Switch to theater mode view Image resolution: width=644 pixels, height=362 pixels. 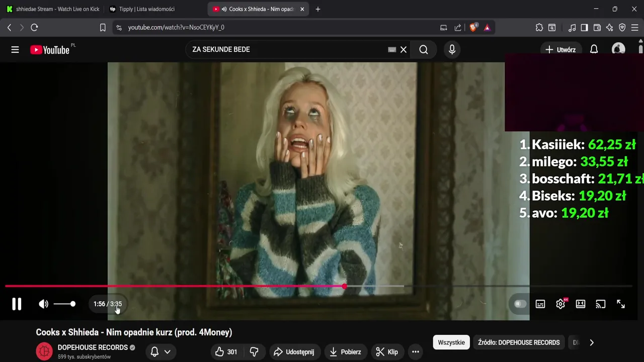tap(581, 304)
